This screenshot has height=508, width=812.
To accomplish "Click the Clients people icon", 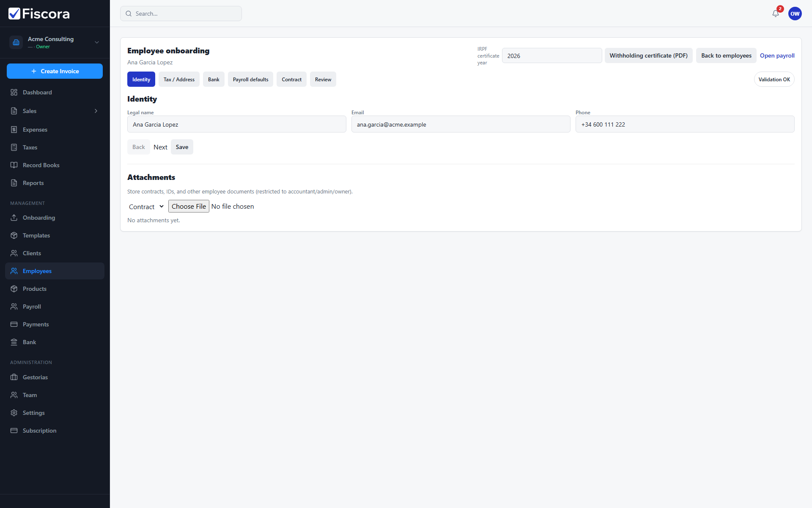I will (14, 253).
